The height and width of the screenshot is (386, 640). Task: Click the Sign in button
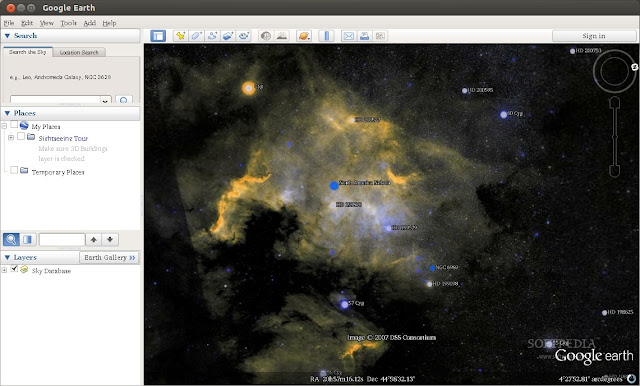point(594,36)
